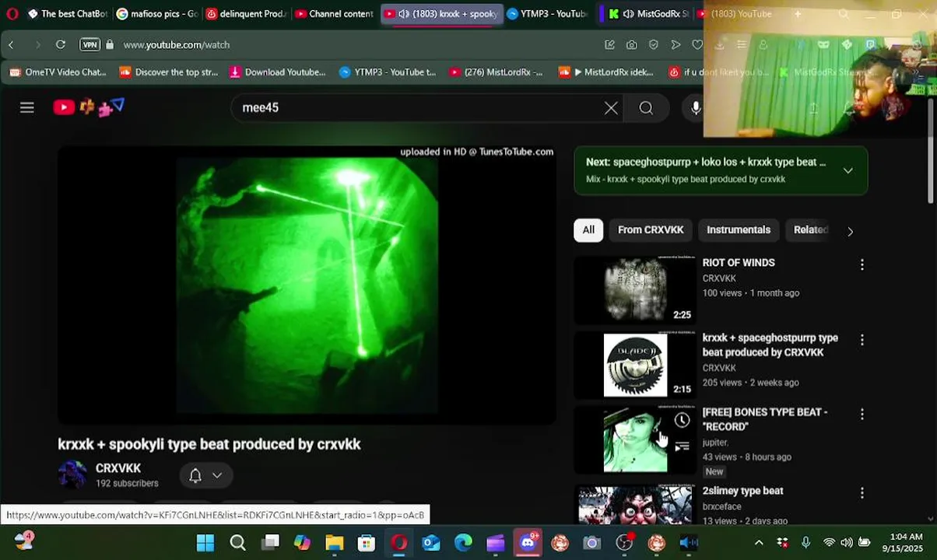Screen dimensions: 937x560
Task: Go back with the browser back arrow
Action: click(x=11, y=45)
